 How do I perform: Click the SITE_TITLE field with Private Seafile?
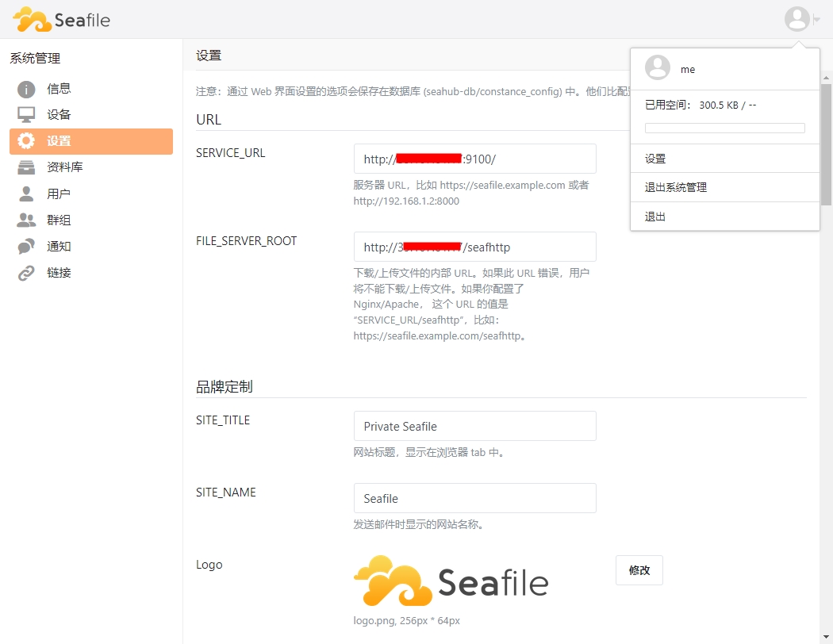tap(474, 426)
